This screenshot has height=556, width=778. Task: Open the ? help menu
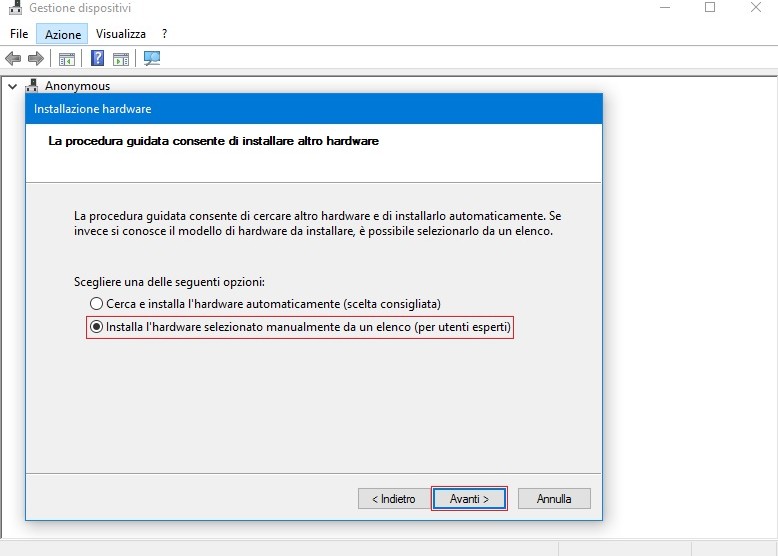(x=164, y=34)
